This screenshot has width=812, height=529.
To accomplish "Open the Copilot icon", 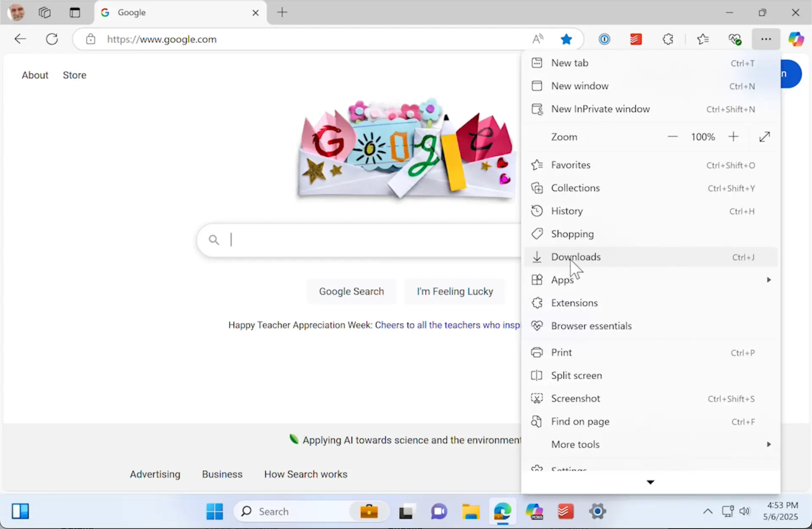I will point(796,39).
